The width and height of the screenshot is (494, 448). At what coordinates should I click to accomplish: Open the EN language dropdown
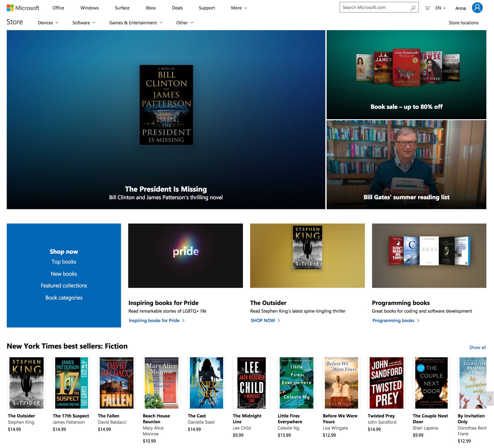point(441,8)
